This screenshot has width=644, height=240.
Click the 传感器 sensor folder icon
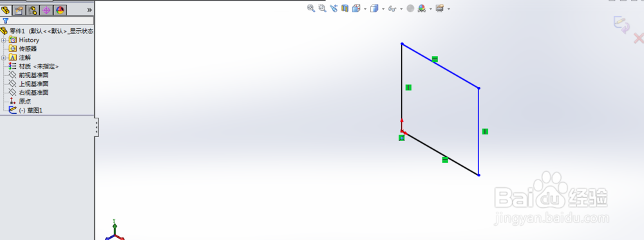click(12, 48)
